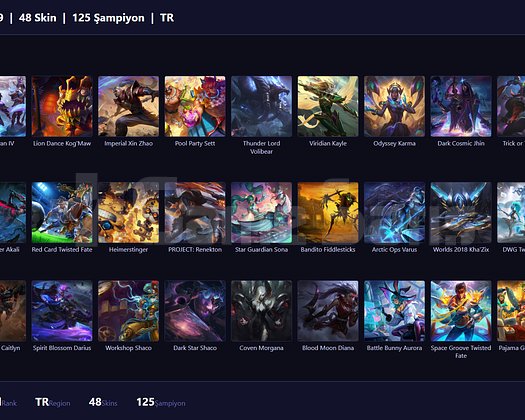The height and width of the screenshot is (420, 525).
Task: Click the Lion Dance Kog'Maw caption
Action: [62, 144]
